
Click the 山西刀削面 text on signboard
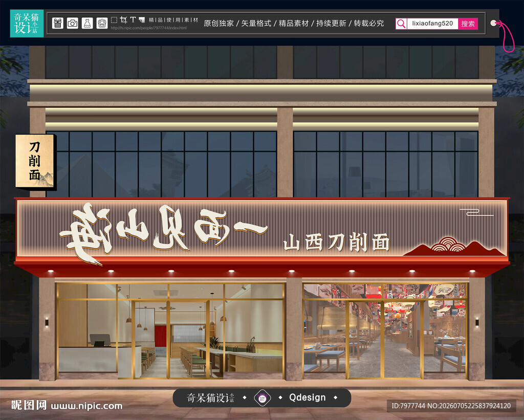pos(337,242)
